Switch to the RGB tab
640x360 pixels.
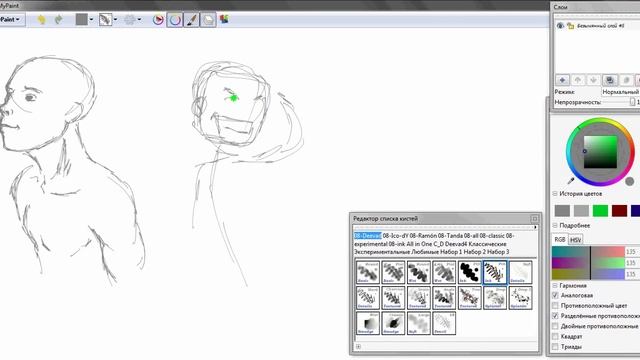click(x=560, y=240)
